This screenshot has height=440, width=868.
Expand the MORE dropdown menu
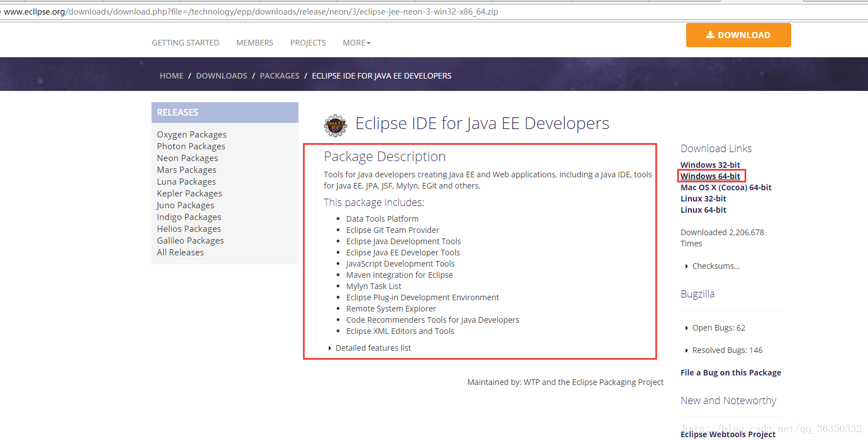tap(357, 43)
